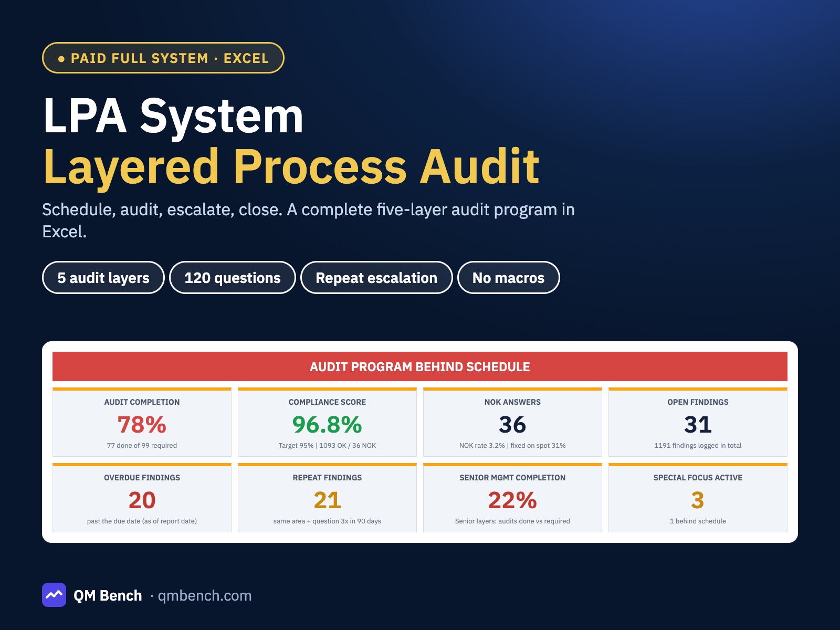Click the 'AUDIT PROGRAM BEHIND SCHEDULE' red banner
840x630 pixels.
420,366
